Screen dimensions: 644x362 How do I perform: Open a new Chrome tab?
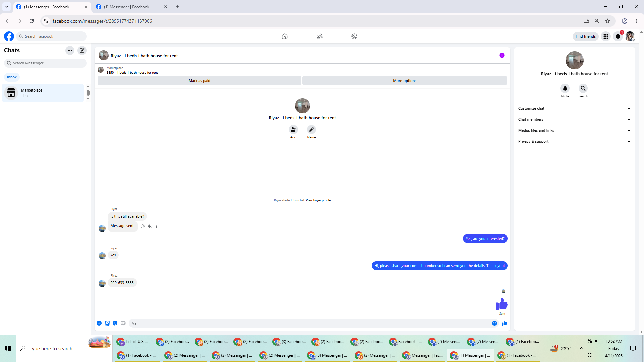tap(178, 7)
